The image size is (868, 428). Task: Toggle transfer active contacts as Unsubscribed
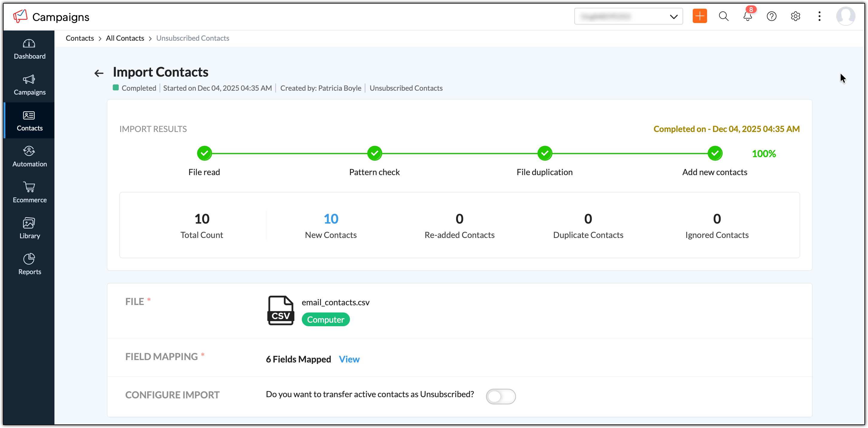click(x=500, y=396)
